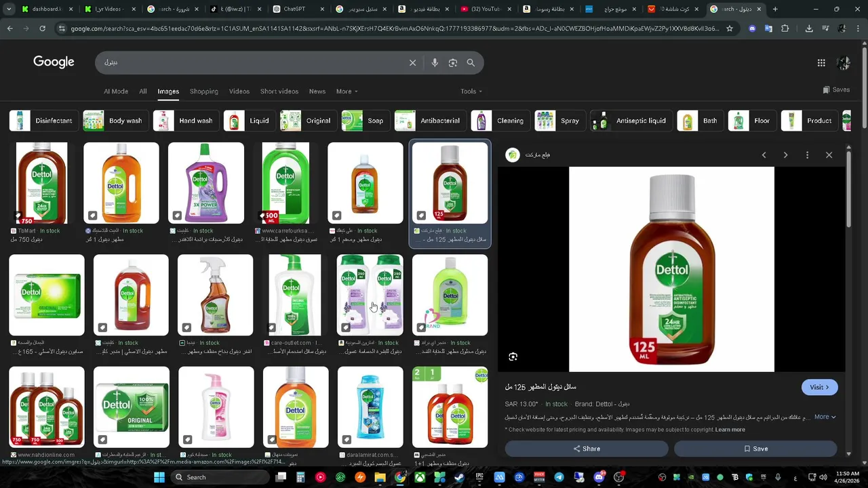The height and width of the screenshot is (488, 868).
Task: Show next image in preview panel
Action: pos(785,155)
